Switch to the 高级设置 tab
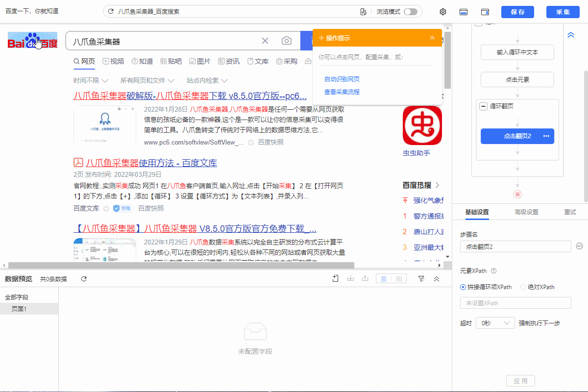The image size is (588, 392). tap(526, 212)
